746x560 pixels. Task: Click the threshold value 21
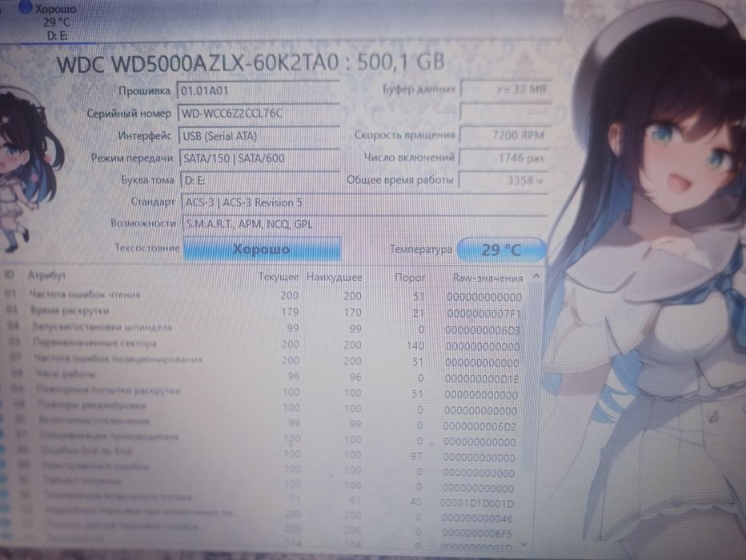click(x=418, y=314)
